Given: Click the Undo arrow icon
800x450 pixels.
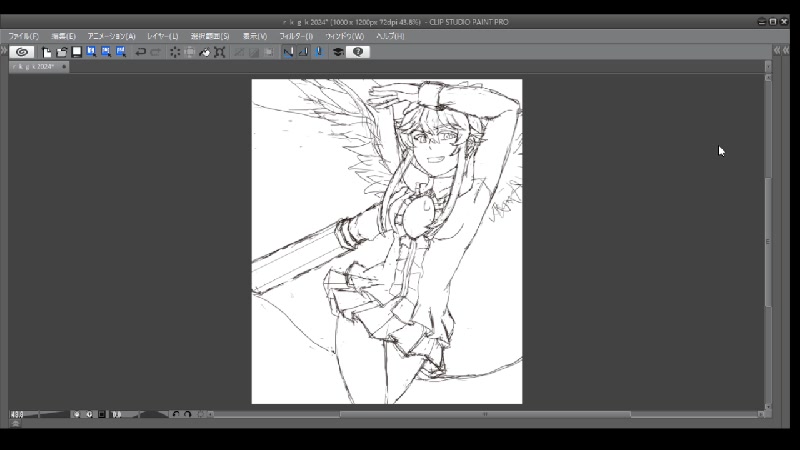Looking at the screenshot, I should pos(141,52).
